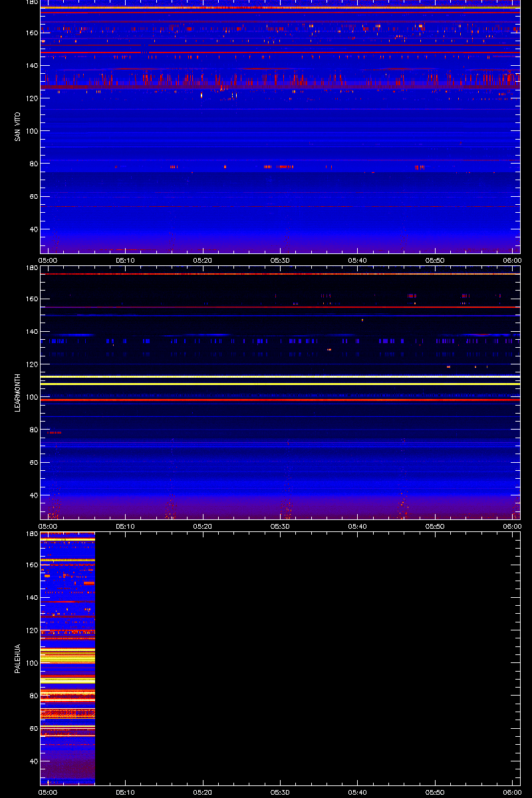Click the 60 frequency label on San Vito axis
Viewport: 532px width, 798px height.
coord(34,197)
